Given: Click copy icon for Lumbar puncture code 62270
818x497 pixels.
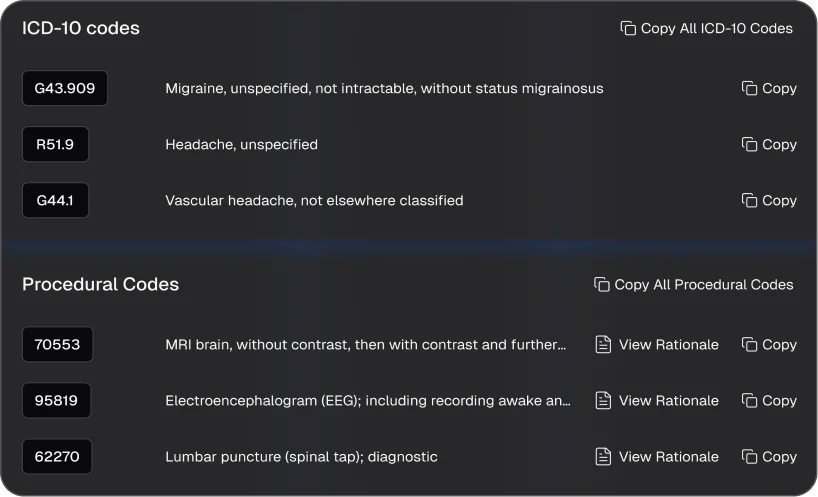Looking at the screenshot, I should coord(749,456).
